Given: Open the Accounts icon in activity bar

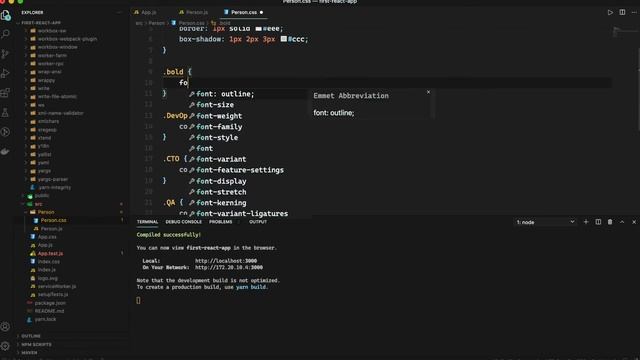Looking at the screenshot, I should click(x=5, y=327).
